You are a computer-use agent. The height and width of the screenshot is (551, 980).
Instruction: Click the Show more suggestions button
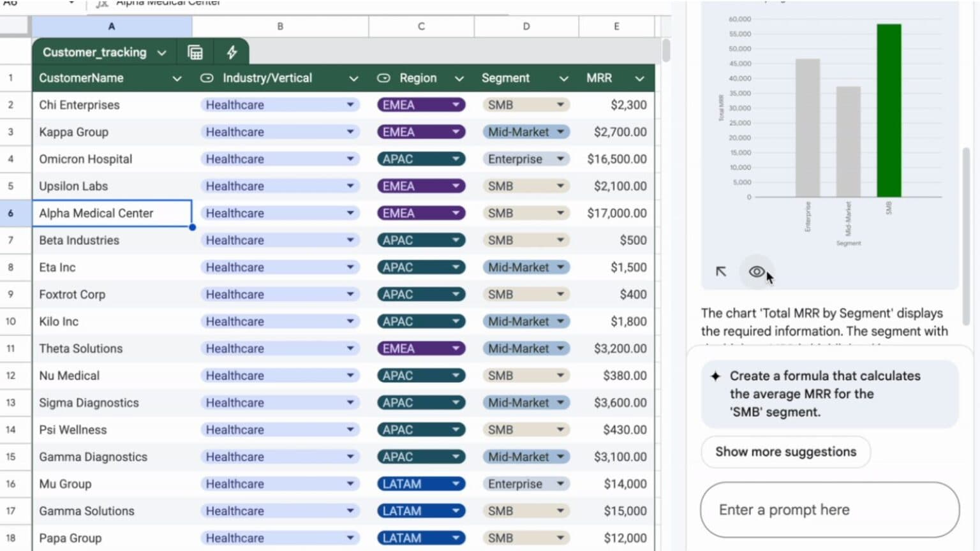click(x=785, y=452)
